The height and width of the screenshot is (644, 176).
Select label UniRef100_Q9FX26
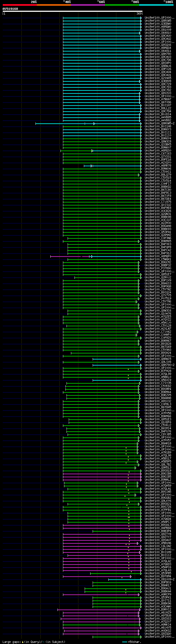pos(158,69)
